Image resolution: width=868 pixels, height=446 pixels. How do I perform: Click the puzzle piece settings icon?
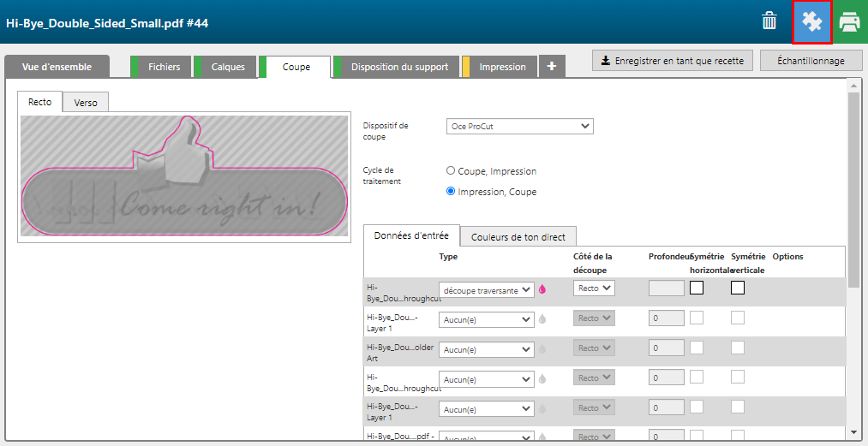(811, 22)
